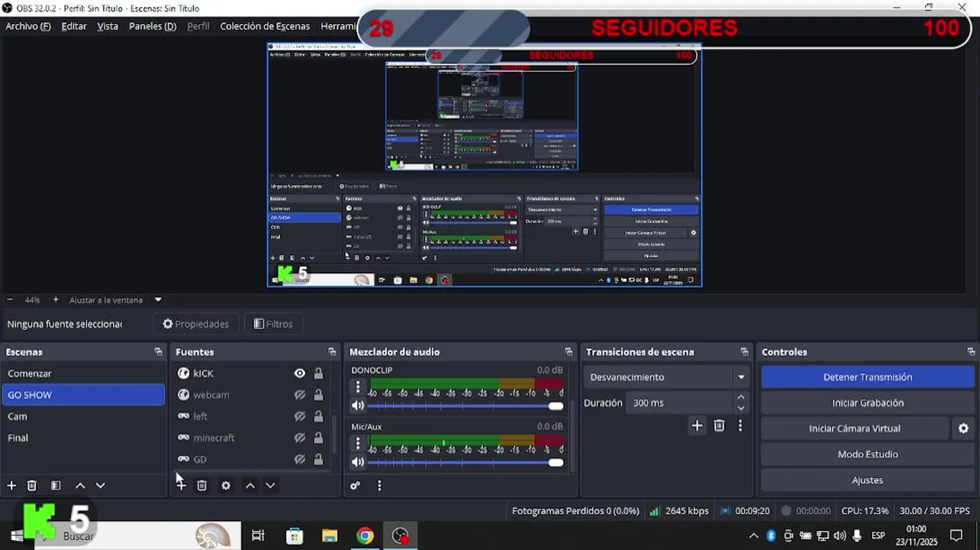
Task: Open virtual camera settings gear
Action: click(963, 429)
